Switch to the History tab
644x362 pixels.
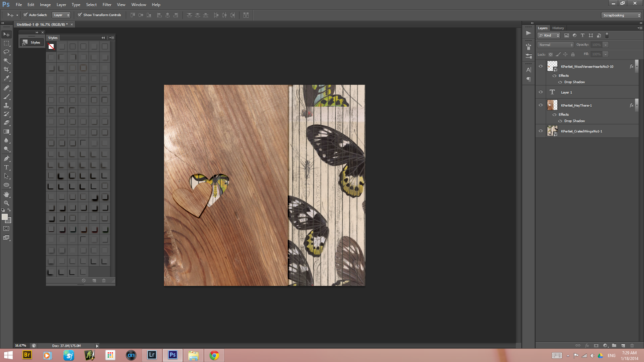[558, 28]
